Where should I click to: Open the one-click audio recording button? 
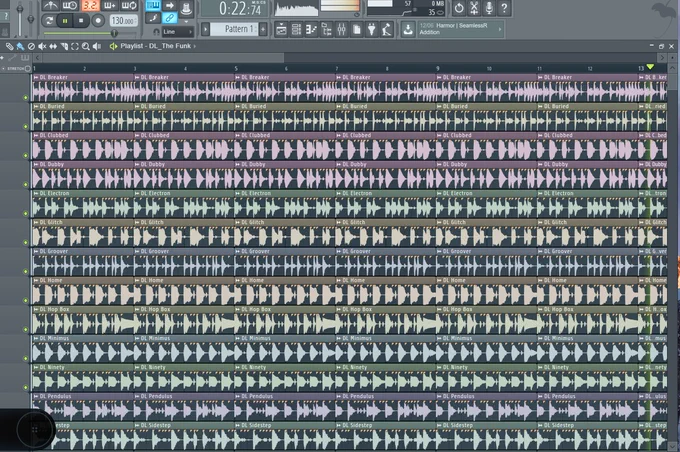point(474,8)
